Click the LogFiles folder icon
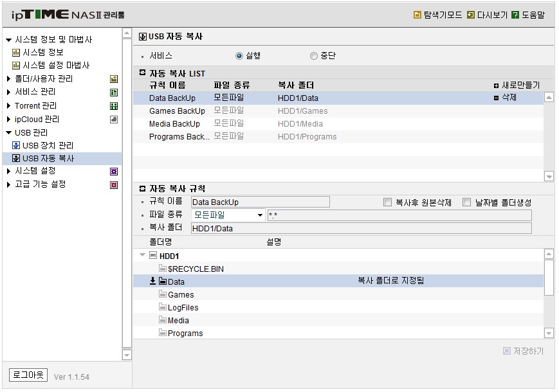This screenshot has height=392, width=559. (163, 307)
